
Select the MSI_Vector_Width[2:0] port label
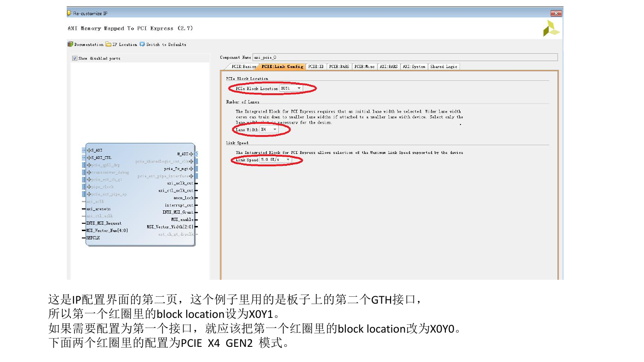tap(170, 227)
